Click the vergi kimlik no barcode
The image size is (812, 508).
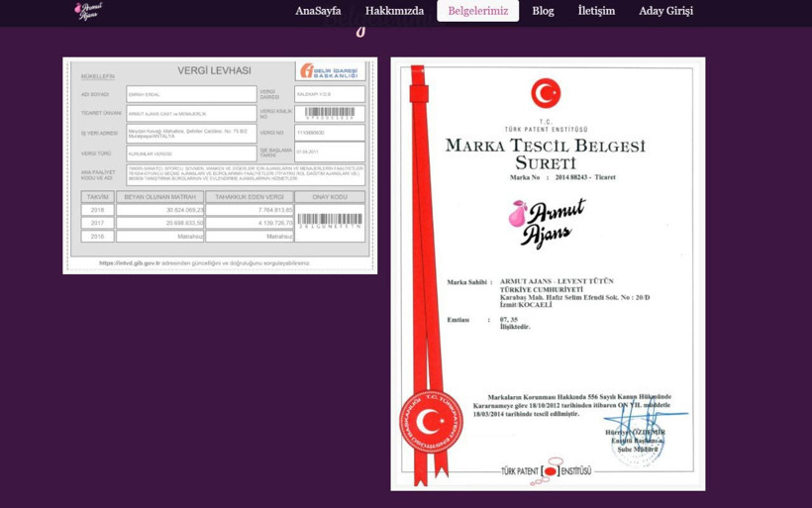coord(330,114)
